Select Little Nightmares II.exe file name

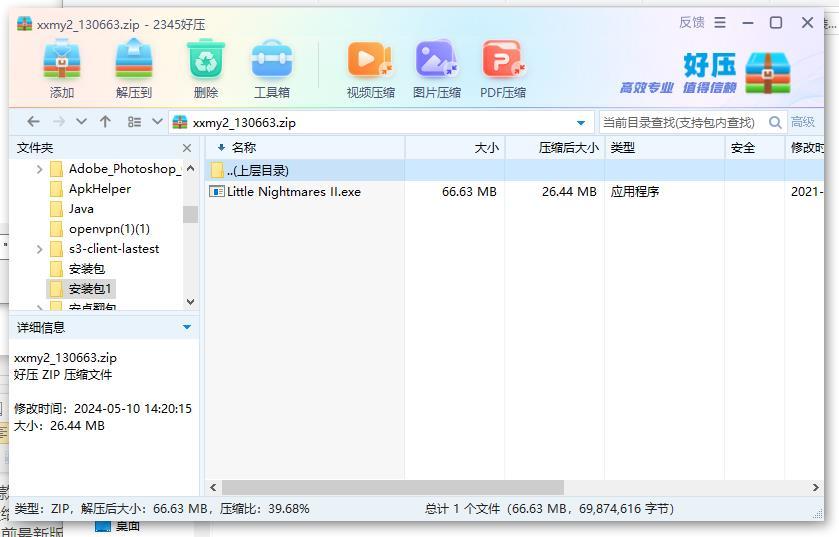pos(294,191)
